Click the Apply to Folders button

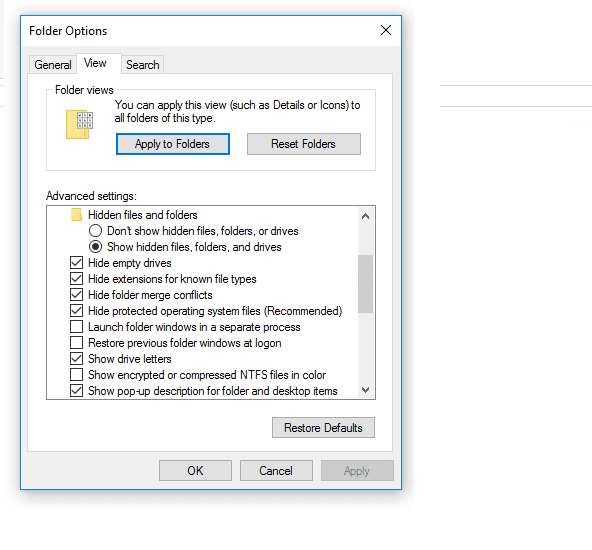coord(173,144)
